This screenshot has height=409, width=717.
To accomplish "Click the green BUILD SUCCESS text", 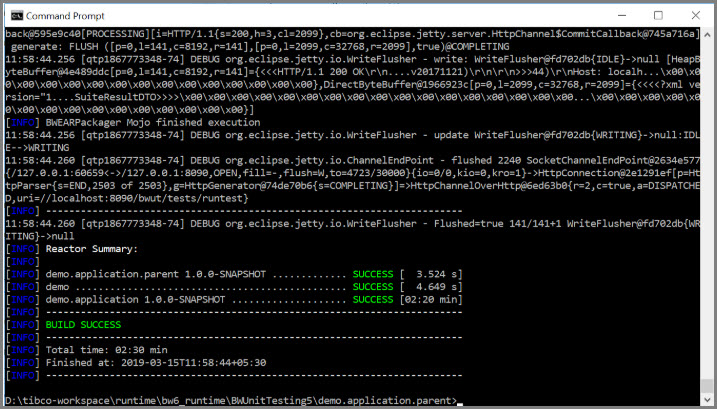I will pyautogui.click(x=83, y=324).
